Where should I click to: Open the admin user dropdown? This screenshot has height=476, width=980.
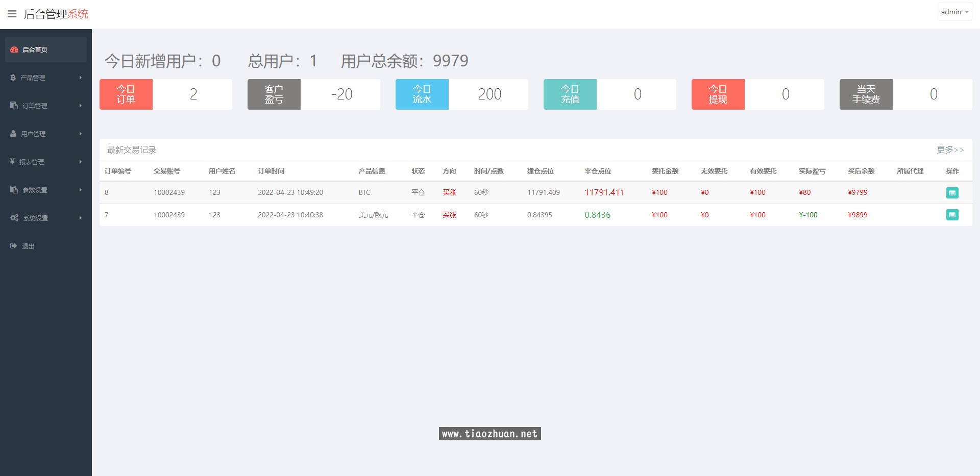954,12
